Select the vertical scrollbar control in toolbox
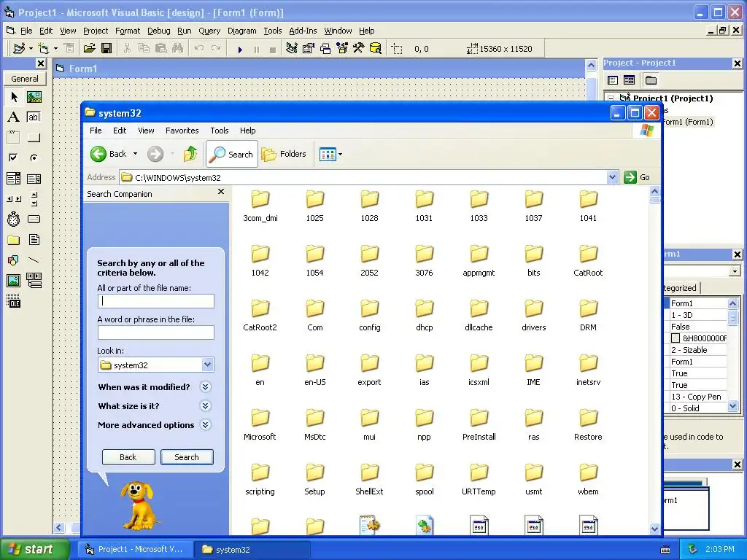Image resolution: width=747 pixels, height=560 pixels. (x=34, y=199)
